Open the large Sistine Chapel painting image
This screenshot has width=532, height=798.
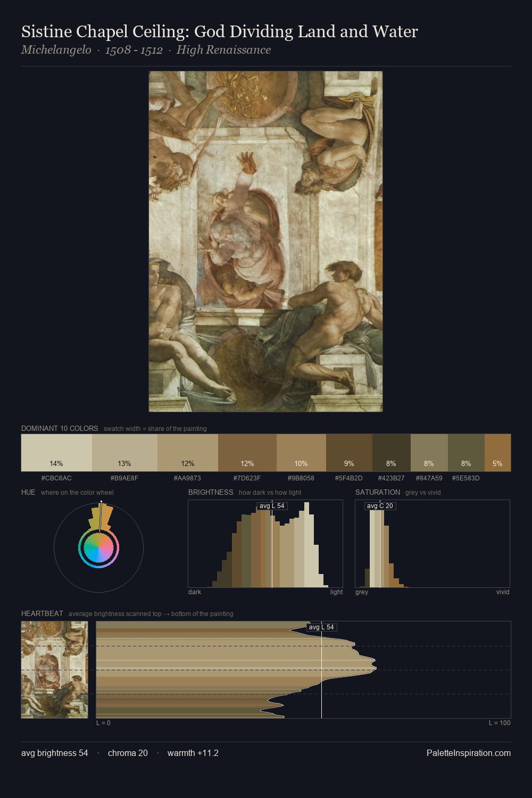[x=265, y=242]
